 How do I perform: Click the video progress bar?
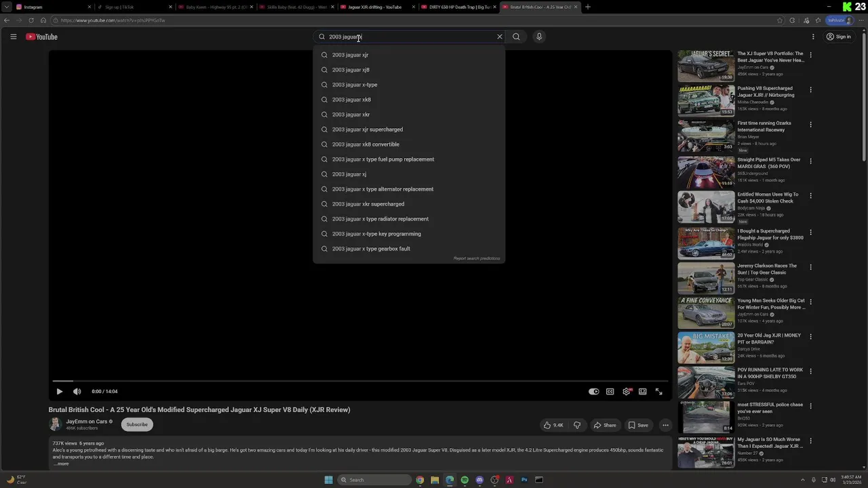360,381
